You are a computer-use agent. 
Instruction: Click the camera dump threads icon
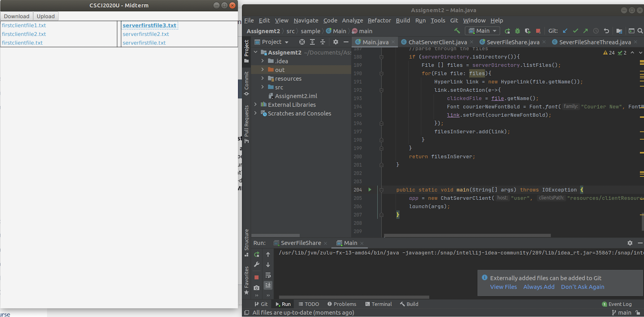click(256, 288)
